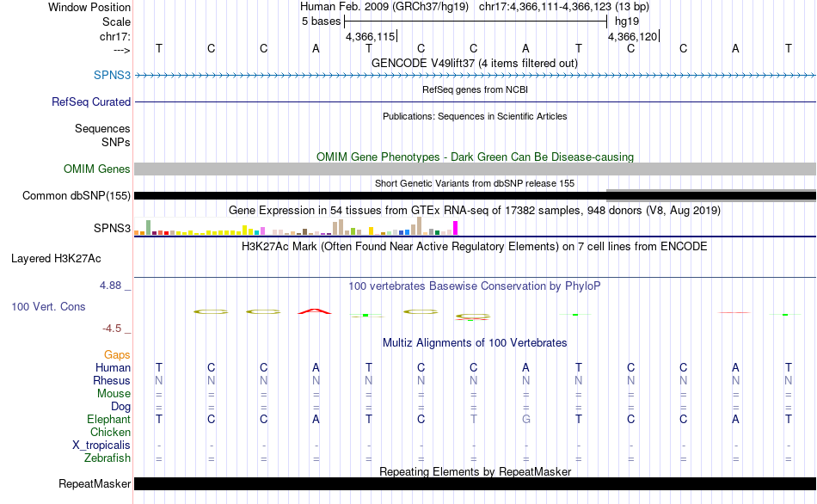
Task: Click the 100 Vert. Cons track label
Action: [x=48, y=306]
